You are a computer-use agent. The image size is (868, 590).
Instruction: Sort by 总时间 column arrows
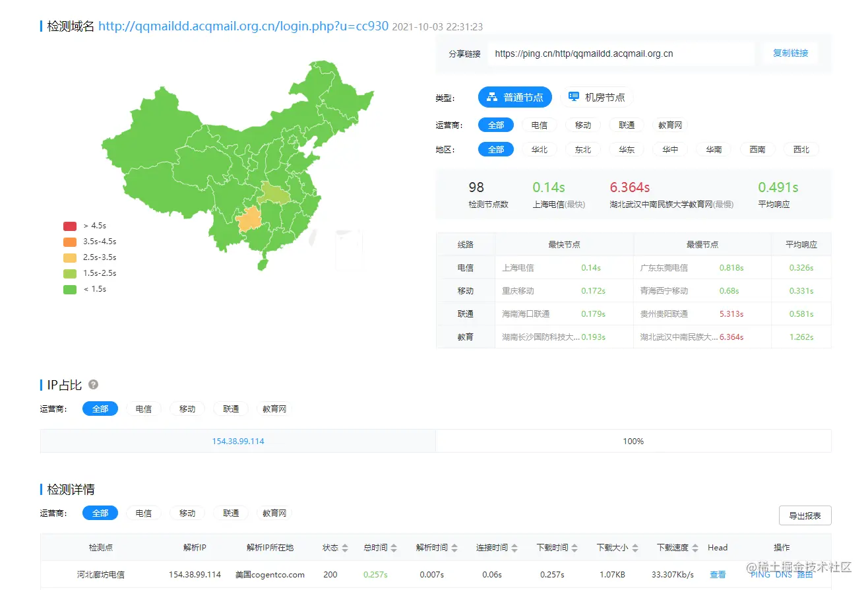[x=394, y=548]
